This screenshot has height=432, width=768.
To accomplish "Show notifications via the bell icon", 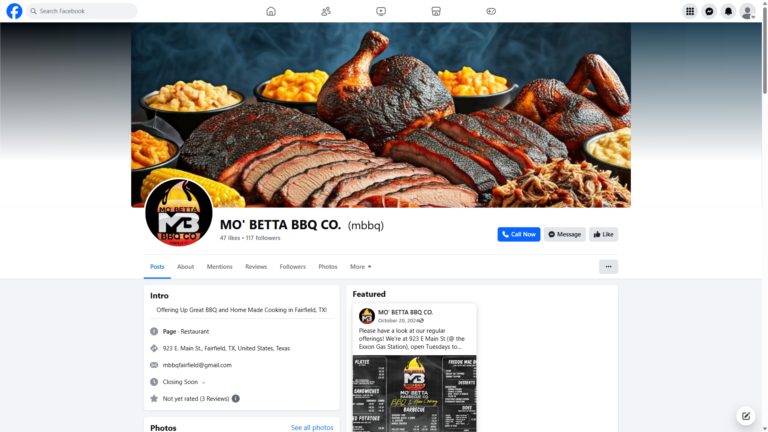I will (728, 11).
